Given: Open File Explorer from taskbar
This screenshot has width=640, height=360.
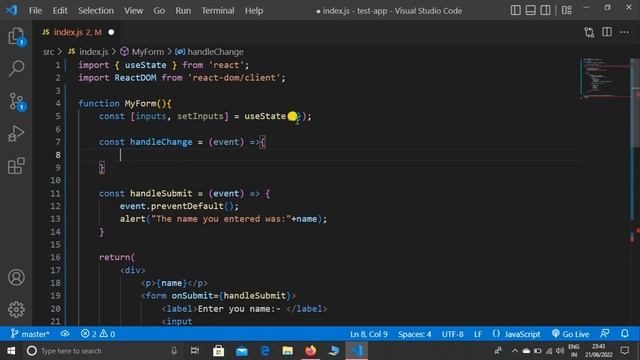Looking at the screenshot, I should 288,351.
